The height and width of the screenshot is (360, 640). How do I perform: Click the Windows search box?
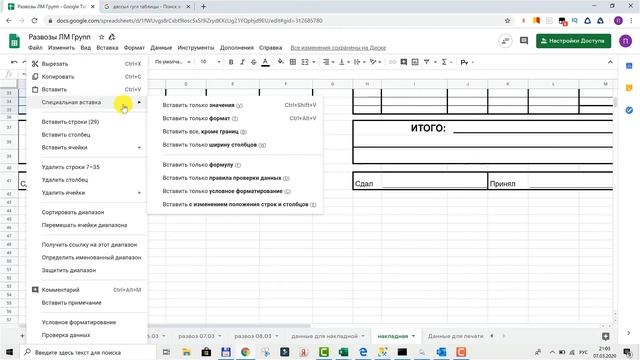88,352
